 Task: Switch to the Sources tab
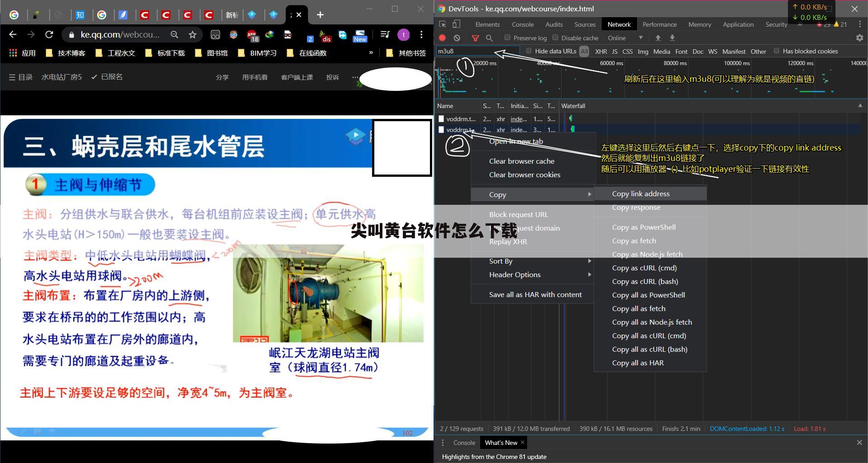click(x=585, y=24)
